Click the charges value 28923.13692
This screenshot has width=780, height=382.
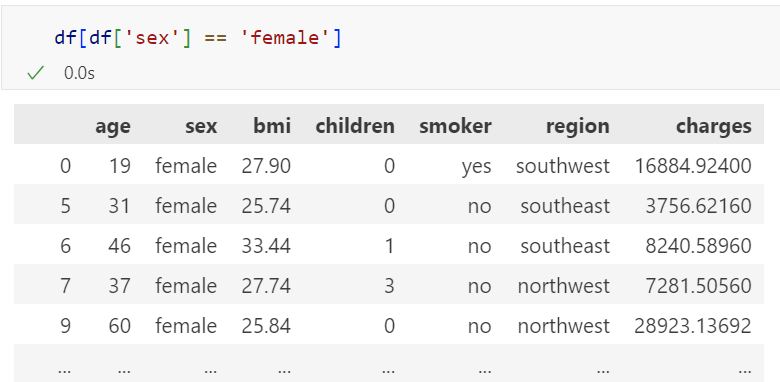pyautogui.click(x=693, y=326)
